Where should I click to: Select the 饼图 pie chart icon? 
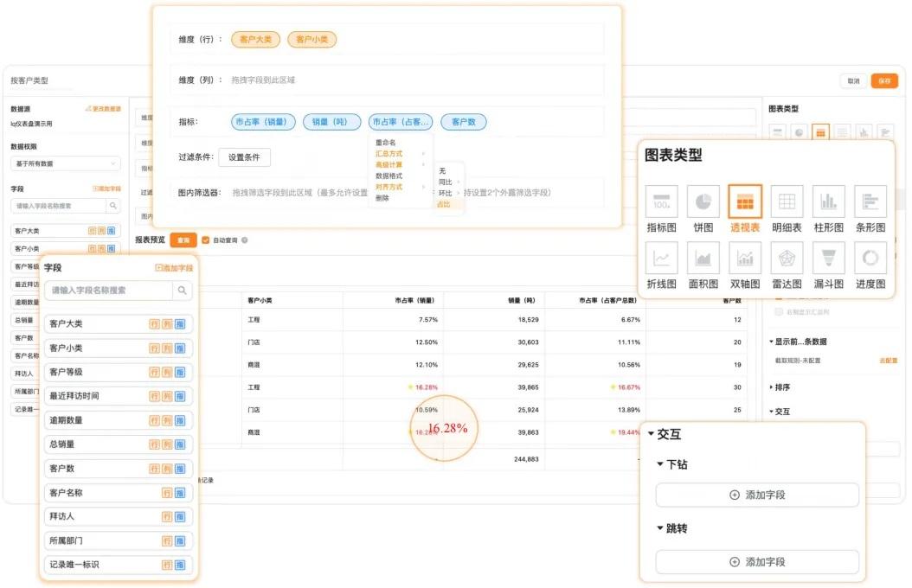[x=703, y=201]
